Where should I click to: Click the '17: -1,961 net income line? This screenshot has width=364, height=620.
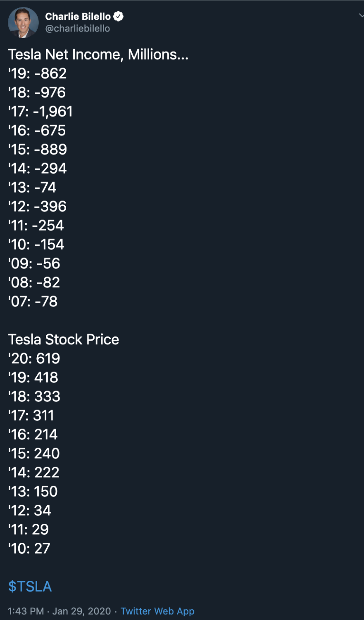pyautogui.click(x=40, y=112)
